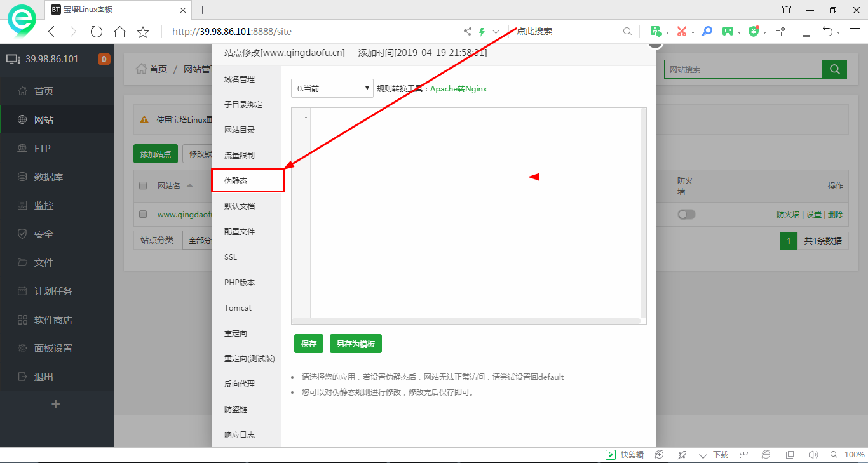Toggle the 防火墙 switch for www.qingdaofu site

click(x=686, y=215)
